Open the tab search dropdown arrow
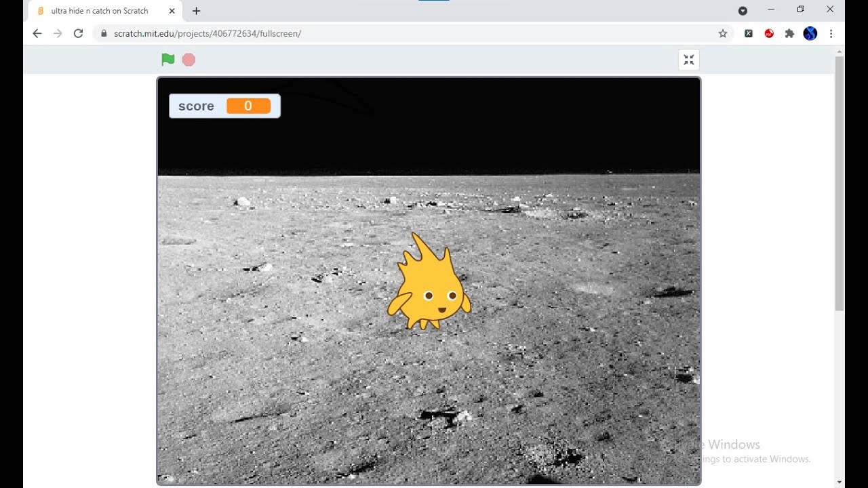 point(743,11)
